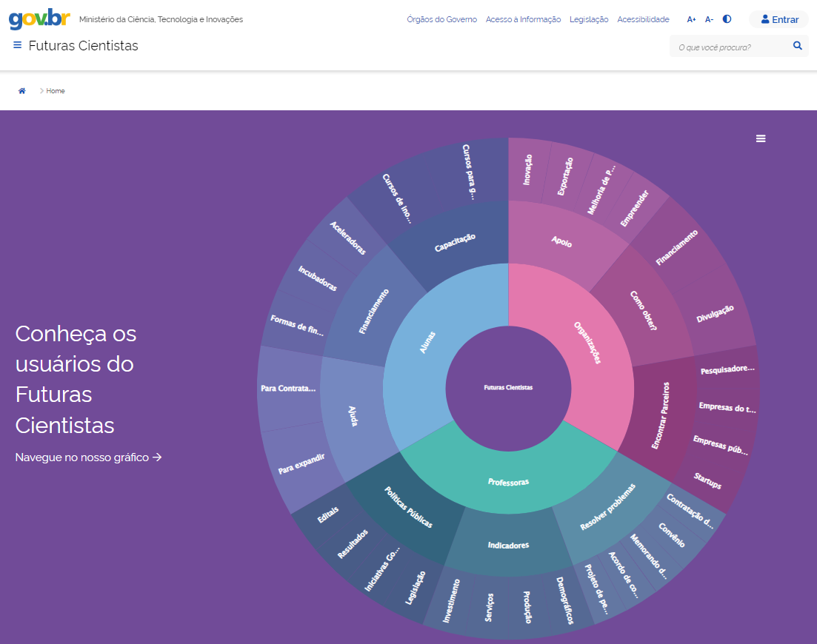Select the Apoio segment

(561, 241)
